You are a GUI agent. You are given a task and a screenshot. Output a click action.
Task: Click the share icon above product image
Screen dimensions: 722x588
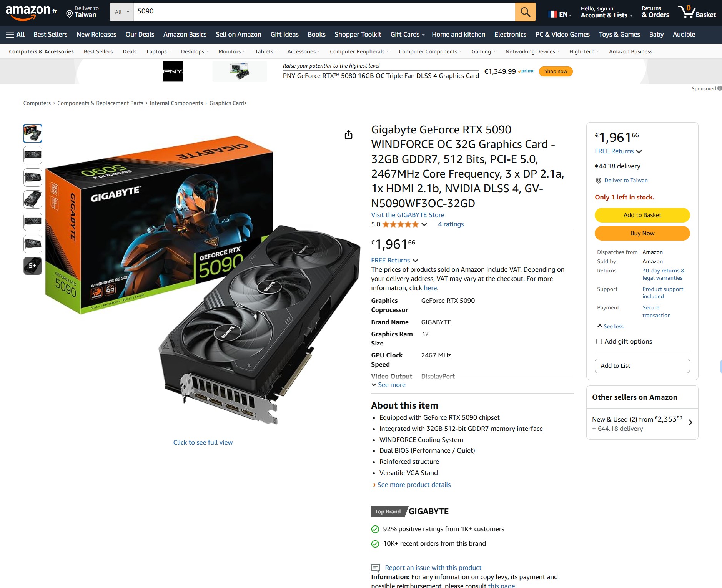(x=348, y=135)
